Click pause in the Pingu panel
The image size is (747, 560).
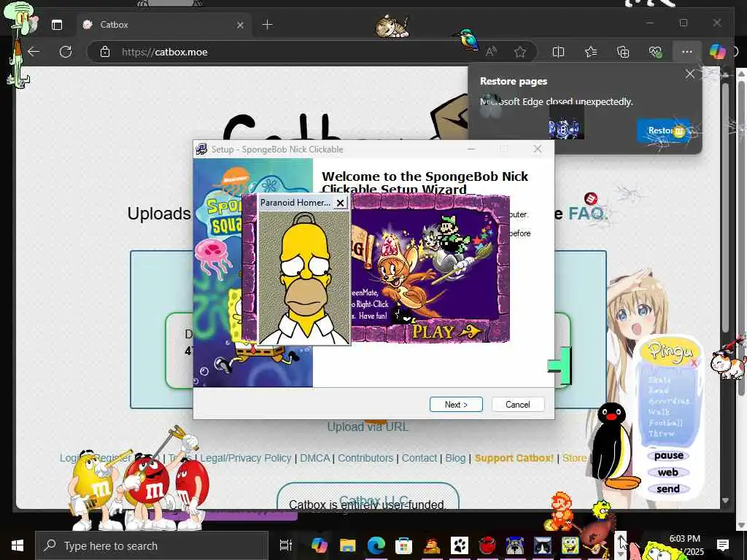coord(668,456)
